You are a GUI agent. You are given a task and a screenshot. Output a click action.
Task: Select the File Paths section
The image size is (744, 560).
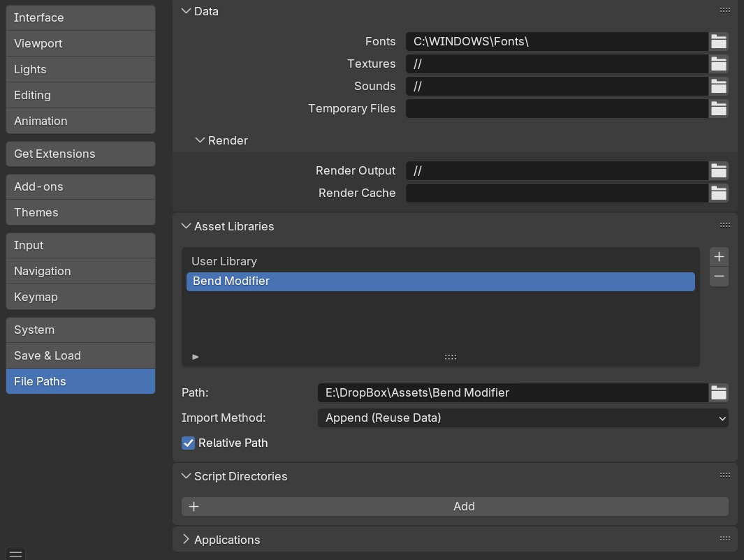tap(80, 381)
